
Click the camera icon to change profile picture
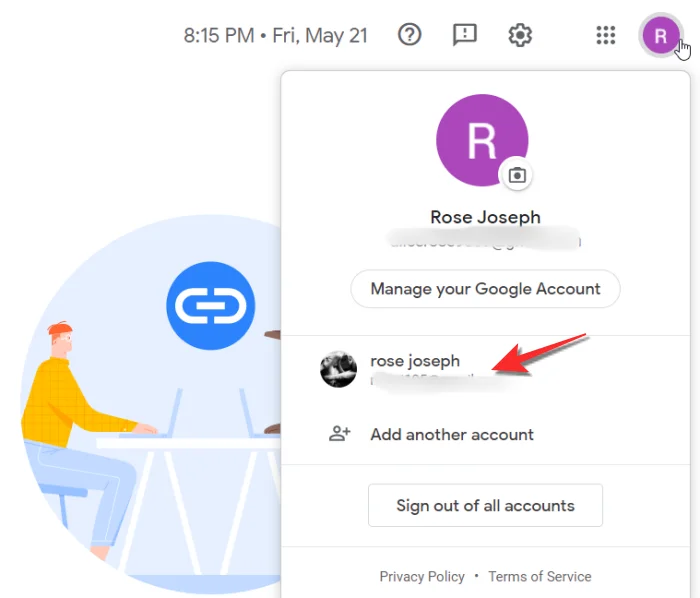click(516, 175)
